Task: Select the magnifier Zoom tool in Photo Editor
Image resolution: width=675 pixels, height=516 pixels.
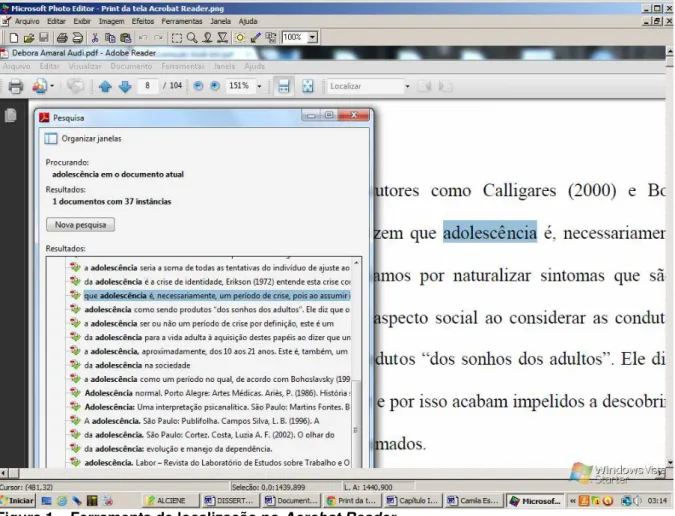Action: tap(192, 38)
